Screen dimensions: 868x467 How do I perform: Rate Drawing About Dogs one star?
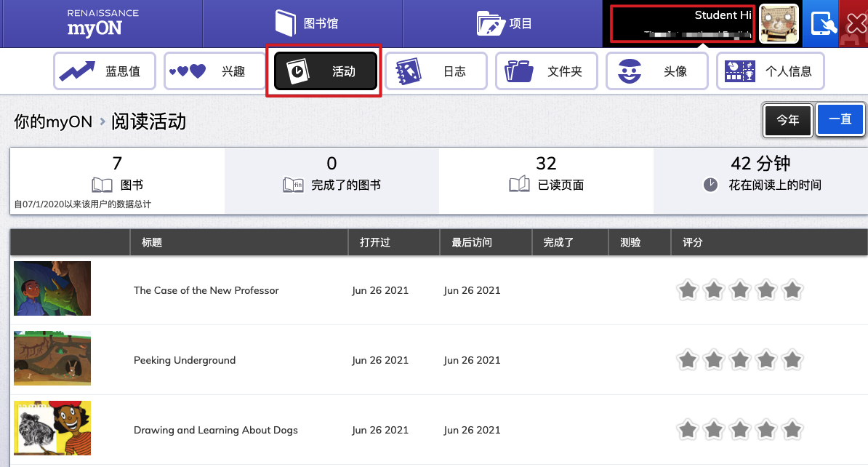(688, 429)
